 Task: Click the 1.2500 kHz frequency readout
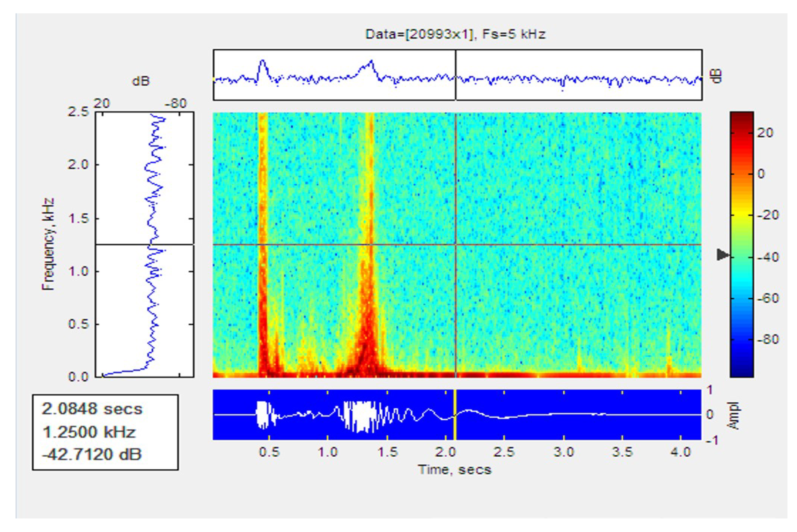tap(89, 432)
